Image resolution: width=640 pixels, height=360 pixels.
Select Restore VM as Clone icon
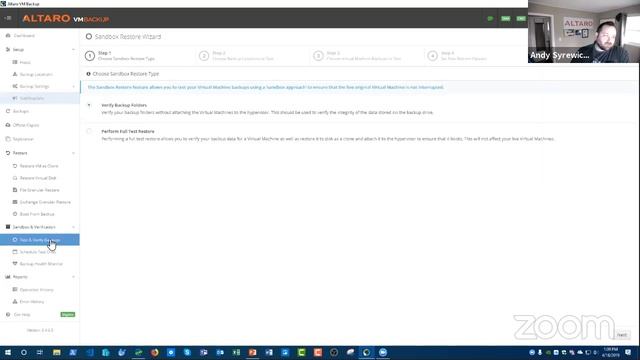point(15,166)
